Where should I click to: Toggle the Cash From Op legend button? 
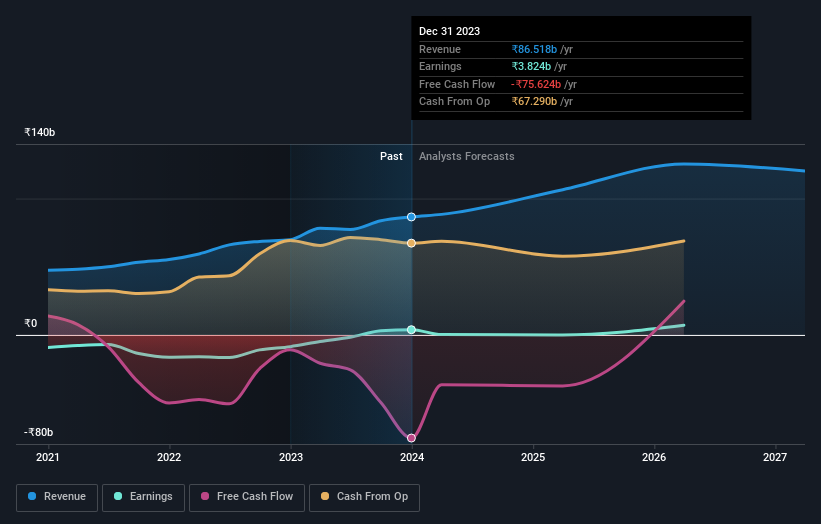pos(364,497)
